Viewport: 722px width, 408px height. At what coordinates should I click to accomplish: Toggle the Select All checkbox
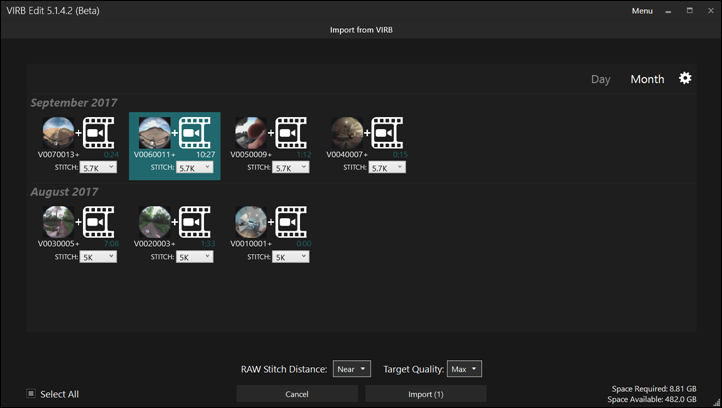(31, 394)
